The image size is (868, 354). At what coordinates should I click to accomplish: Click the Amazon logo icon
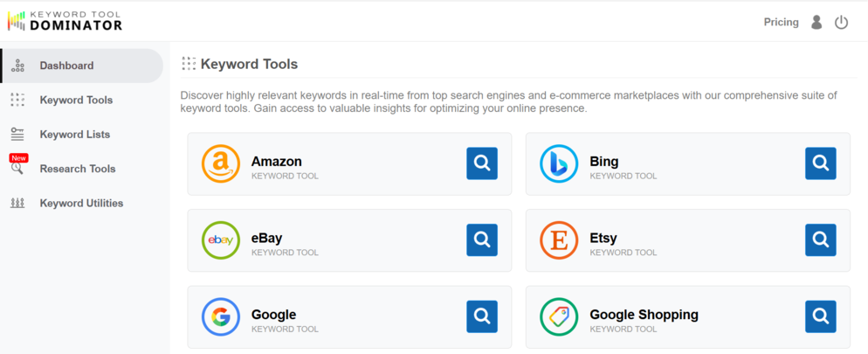pyautogui.click(x=221, y=163)
